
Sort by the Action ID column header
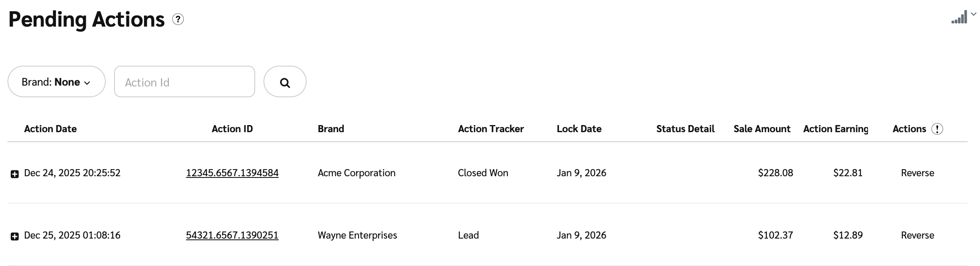[x=232, y=129]
